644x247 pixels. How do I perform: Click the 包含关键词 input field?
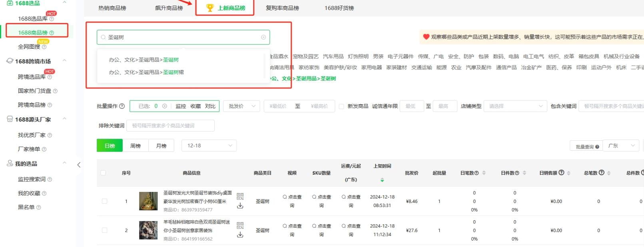pyautogui.click(x=612, y=106)
